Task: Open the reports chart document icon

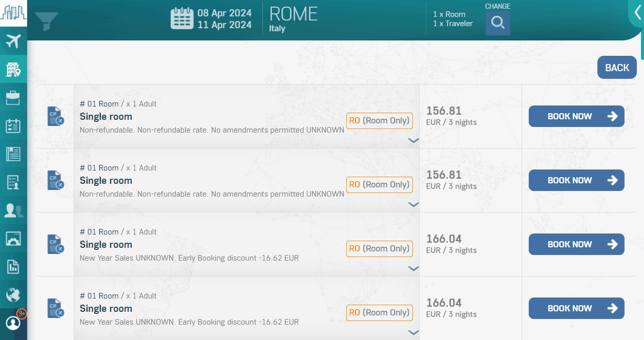Action: coord(13,266)
